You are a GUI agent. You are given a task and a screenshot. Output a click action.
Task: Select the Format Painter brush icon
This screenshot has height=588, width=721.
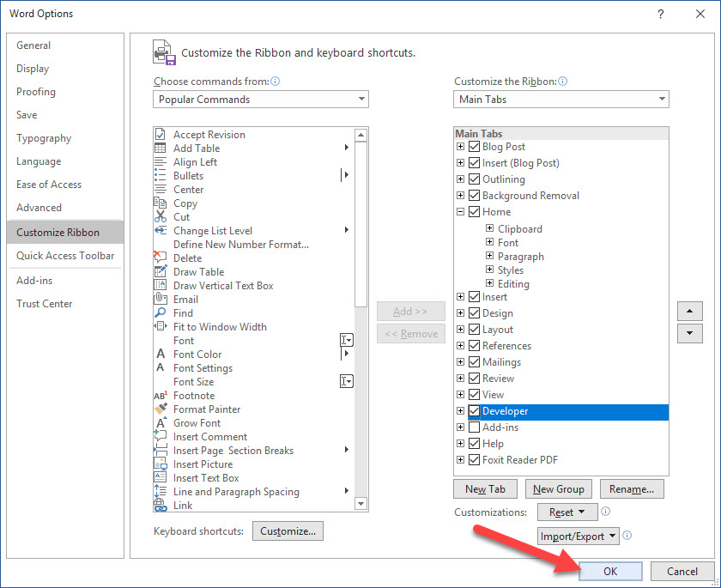coord(161,409)
